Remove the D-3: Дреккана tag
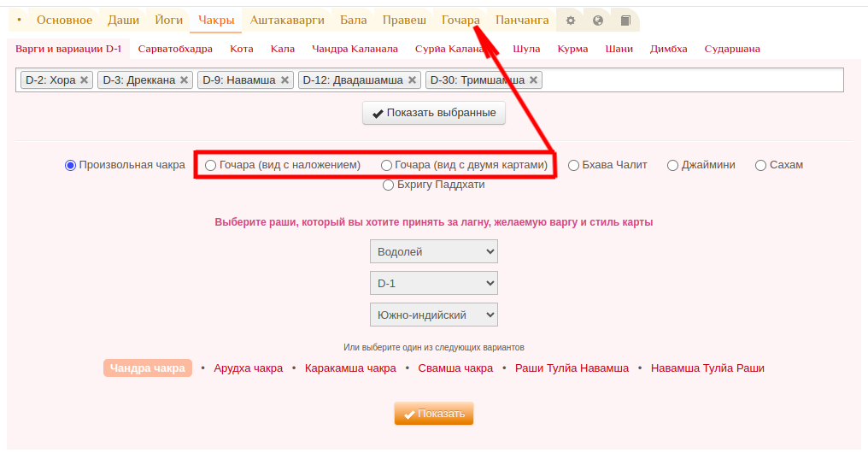The image size is (868, 459). [x=185, y=79]
